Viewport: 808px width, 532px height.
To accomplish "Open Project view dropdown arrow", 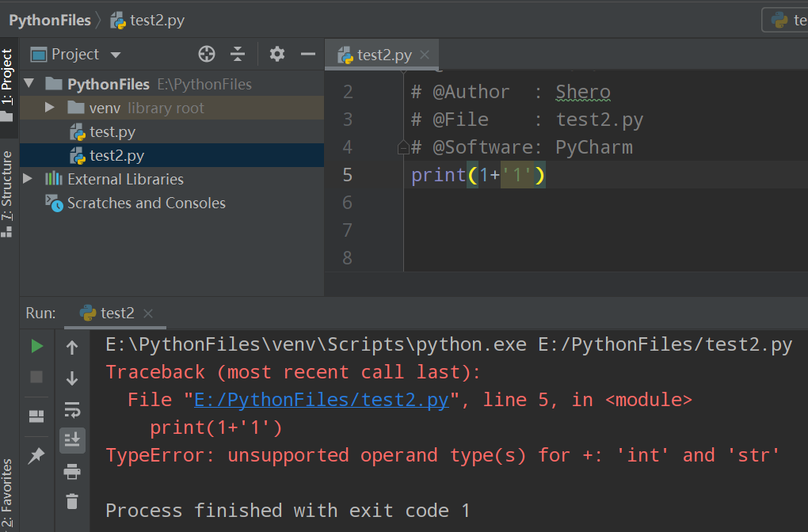I will 116,55.
